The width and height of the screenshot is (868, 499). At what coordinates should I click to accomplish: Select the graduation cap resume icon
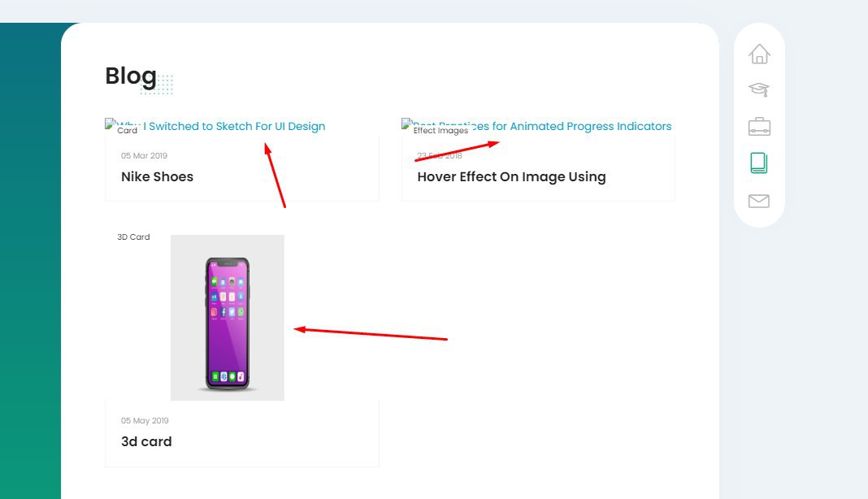[x=759, y=89]
